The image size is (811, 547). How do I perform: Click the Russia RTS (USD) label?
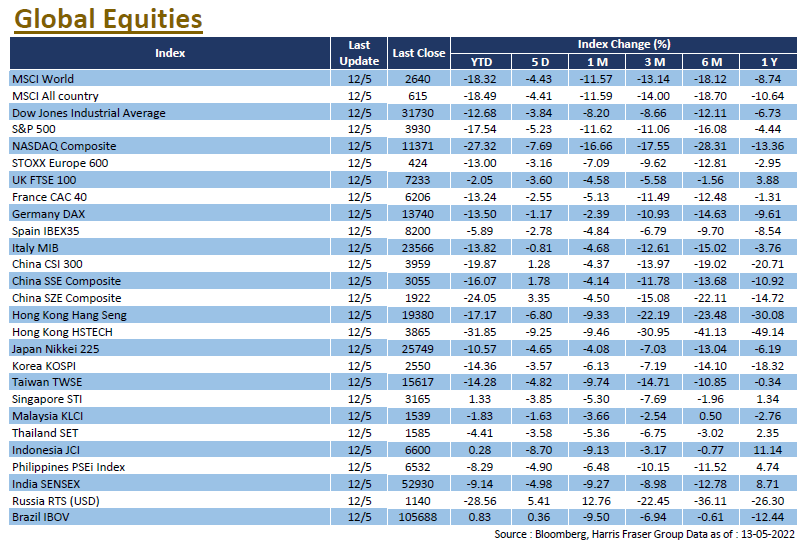pyautogui.click(x=56, y=501)
